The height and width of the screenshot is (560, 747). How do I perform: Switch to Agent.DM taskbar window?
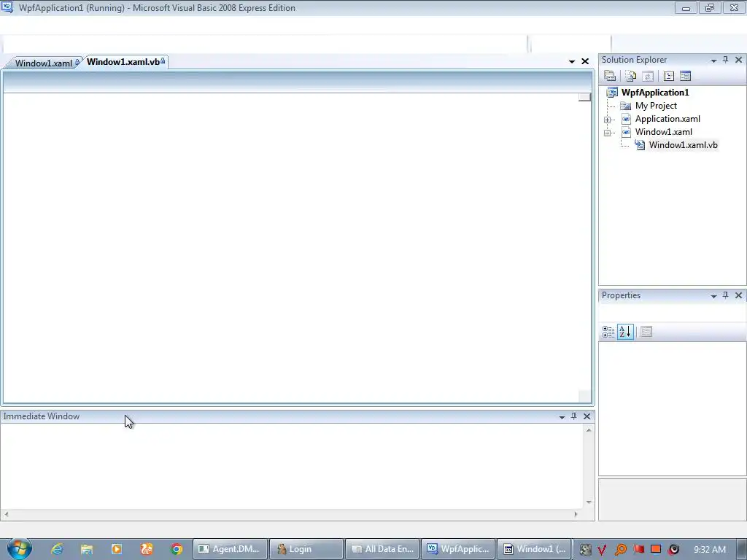coord(230,549)
